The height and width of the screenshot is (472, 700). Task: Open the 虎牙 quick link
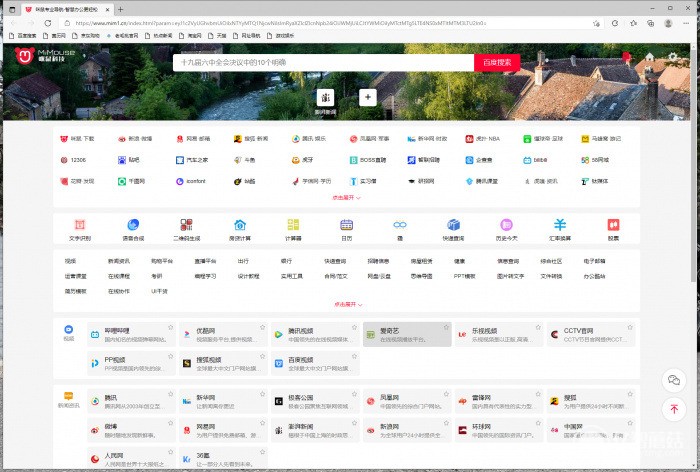point(302,160)
